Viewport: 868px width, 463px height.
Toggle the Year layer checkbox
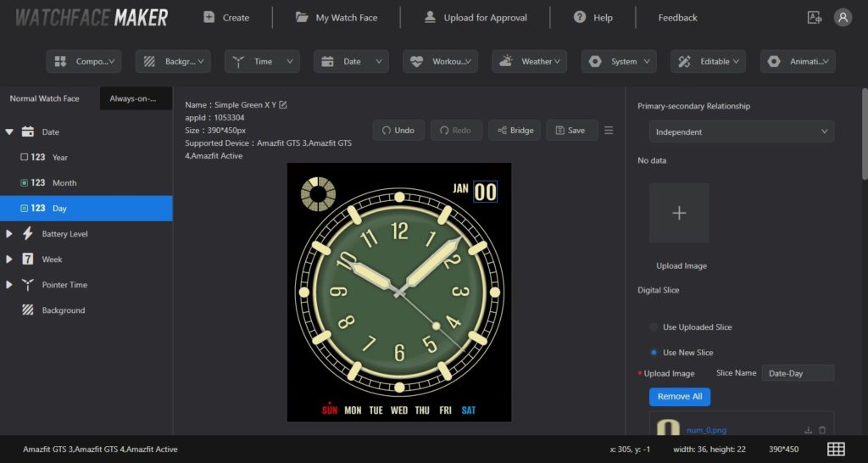(25, 158)
